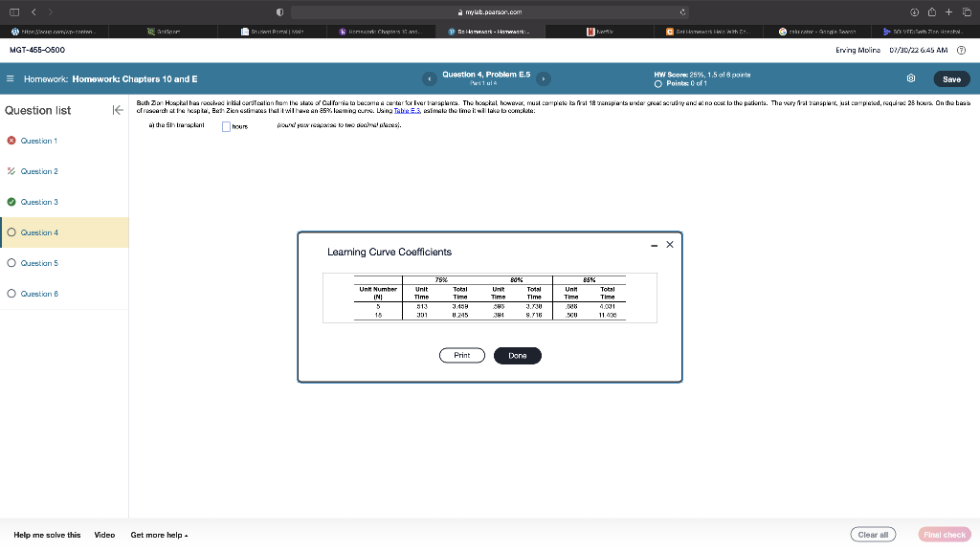
Task: Open the hamburger menu beside Homework
Action: [x=10, y=78]
